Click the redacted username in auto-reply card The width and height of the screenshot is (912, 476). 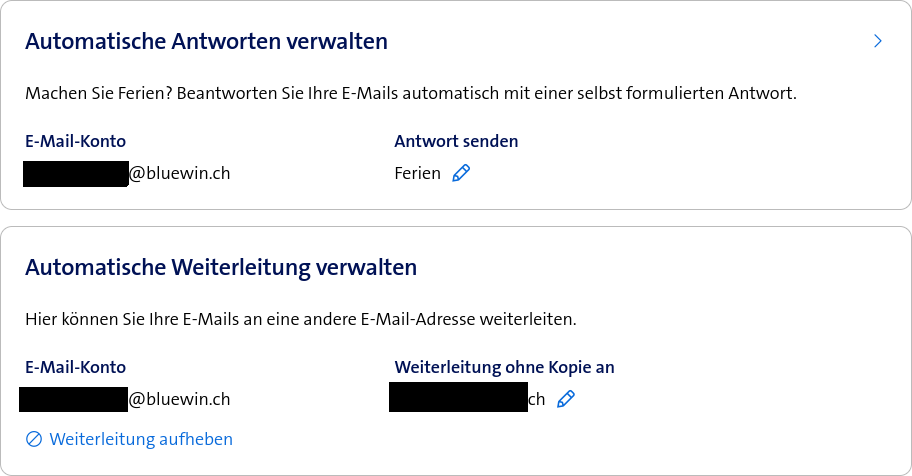(x=76, y=173)
